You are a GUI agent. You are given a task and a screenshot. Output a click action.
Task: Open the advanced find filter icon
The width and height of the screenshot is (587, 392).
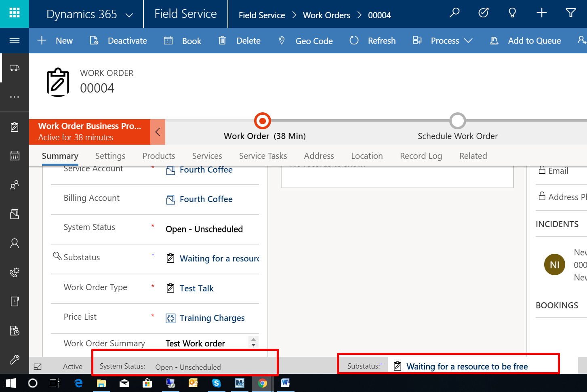[x=570, y=13]
